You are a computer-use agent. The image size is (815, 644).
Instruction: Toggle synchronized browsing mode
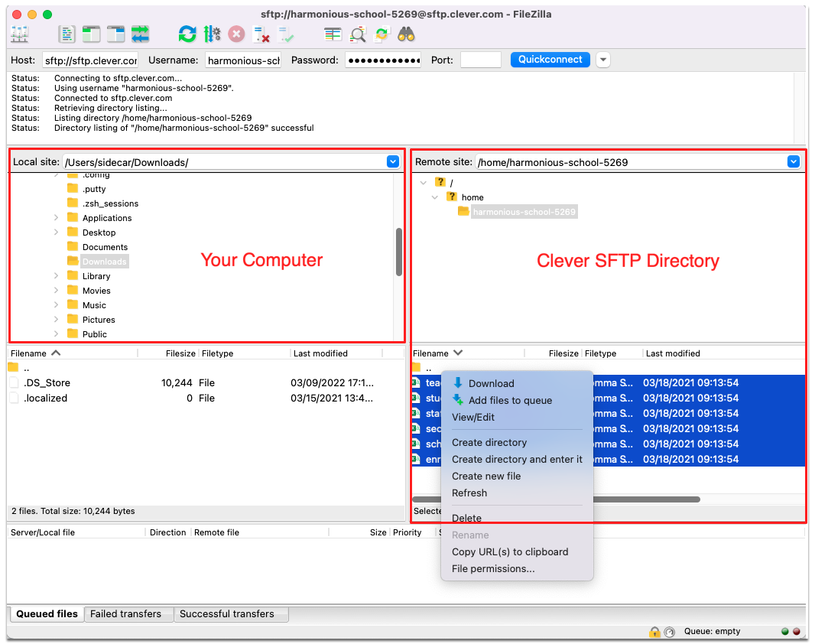coord(382,34)
